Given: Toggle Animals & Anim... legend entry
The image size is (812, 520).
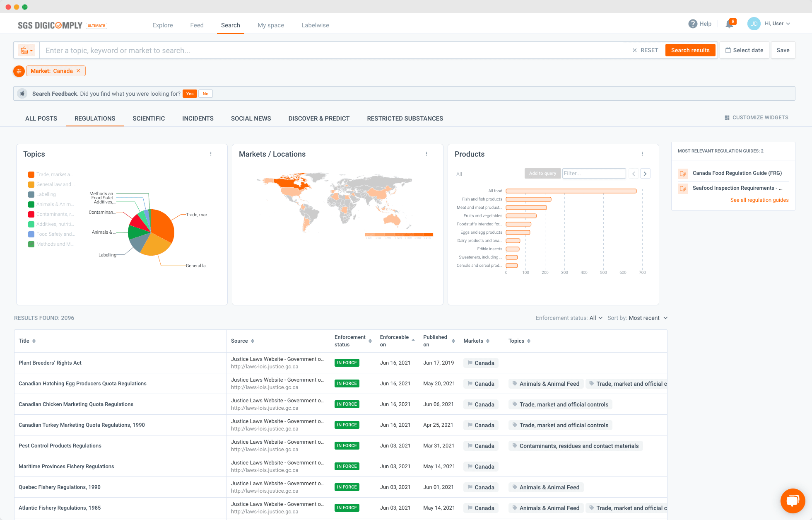Looking at the screenshot, I should 51,204.
